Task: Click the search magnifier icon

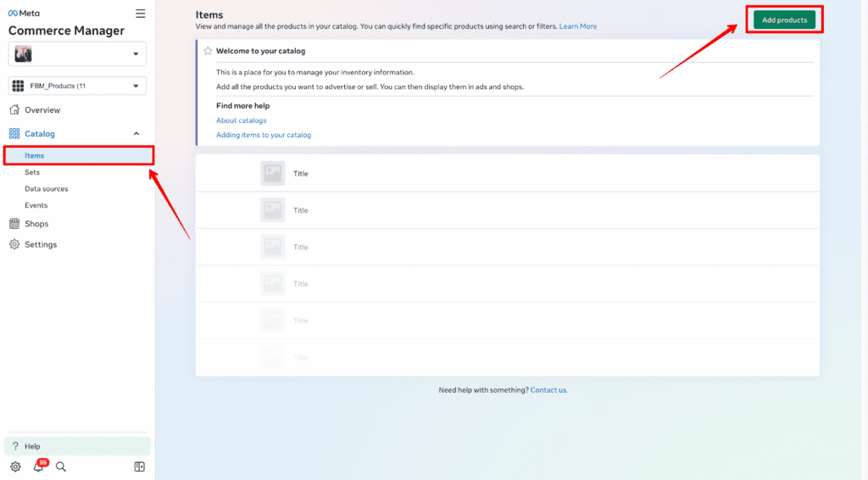Action: pos(61,466)
